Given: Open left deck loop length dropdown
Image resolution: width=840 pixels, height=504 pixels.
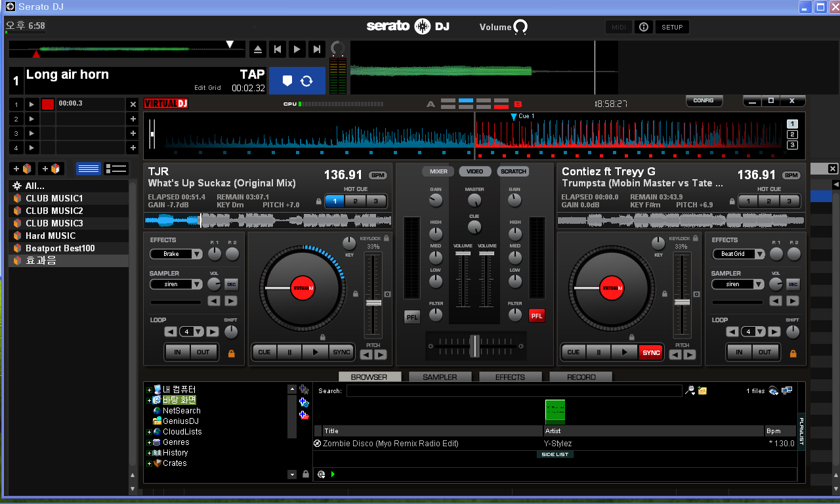Looking at the screenshot, I should (x=199, y=332).
